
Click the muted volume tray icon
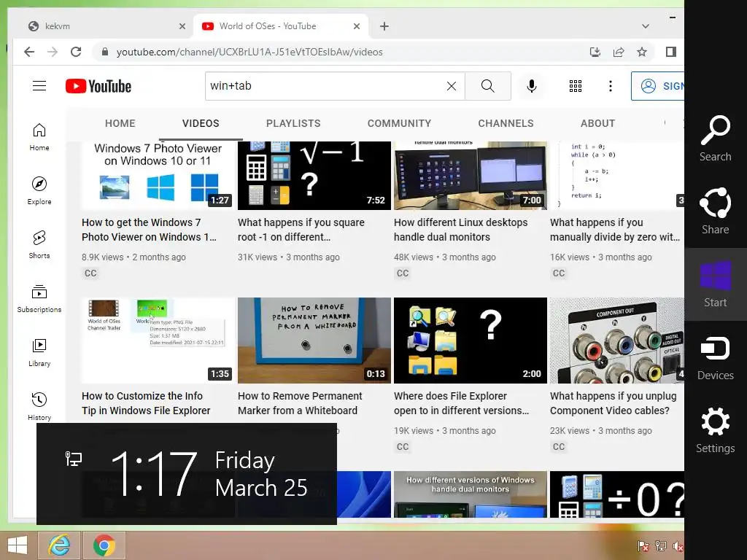678,546
